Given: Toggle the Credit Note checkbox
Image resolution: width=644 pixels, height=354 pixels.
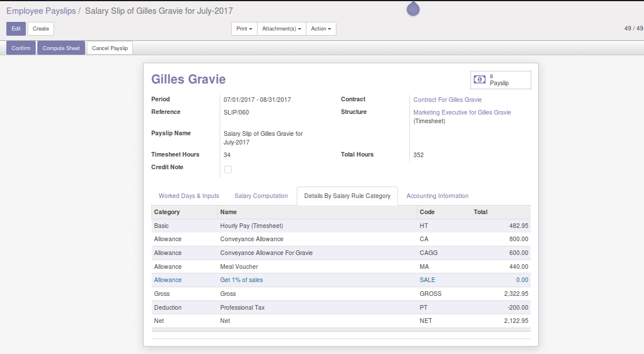Looking at the screenshot, I should (228, 169).
